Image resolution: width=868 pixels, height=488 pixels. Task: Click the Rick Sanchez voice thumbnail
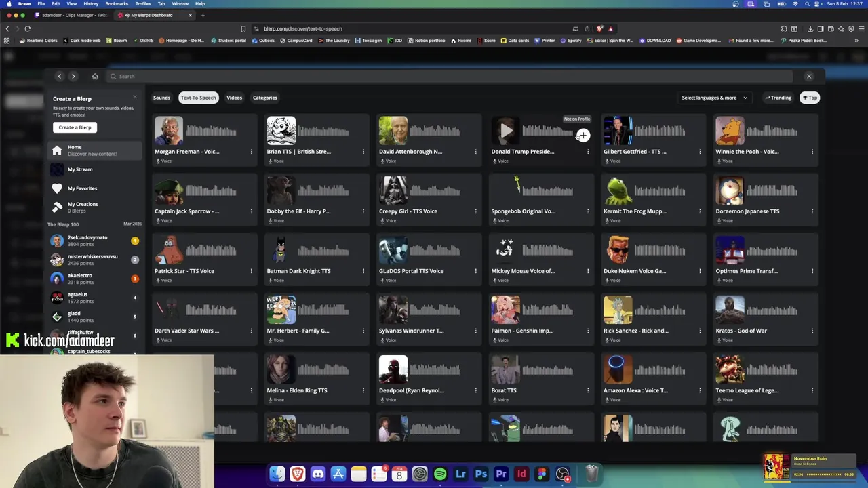coord(618,310)
